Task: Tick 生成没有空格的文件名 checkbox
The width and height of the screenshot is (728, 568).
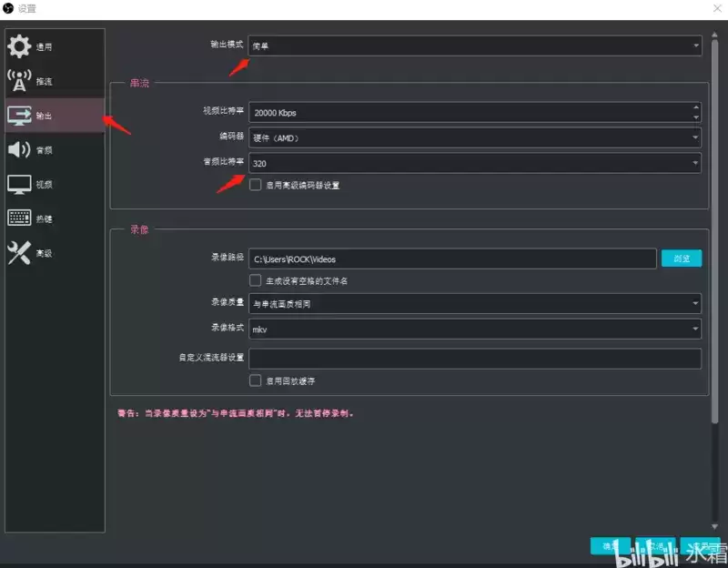Action: [x=255, y=280]
